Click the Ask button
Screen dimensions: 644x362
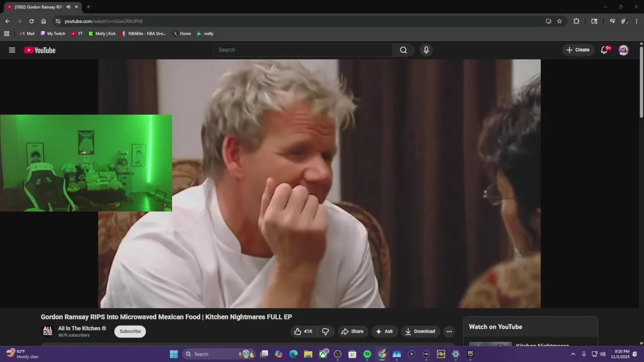(384, 331)
